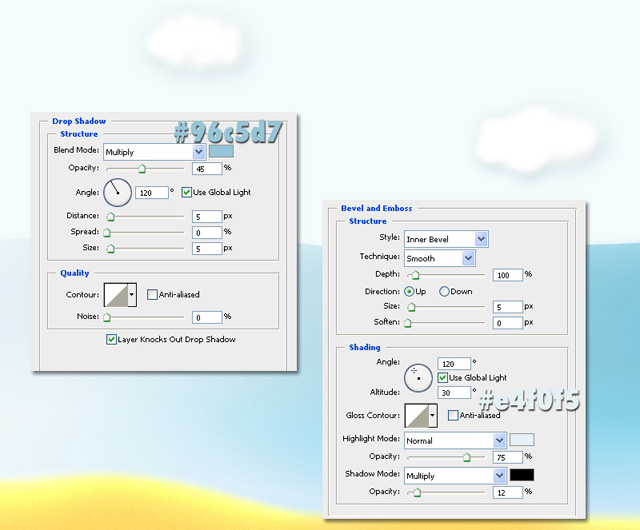Click the Gloss Contour thumbnail

pos(417,416)
